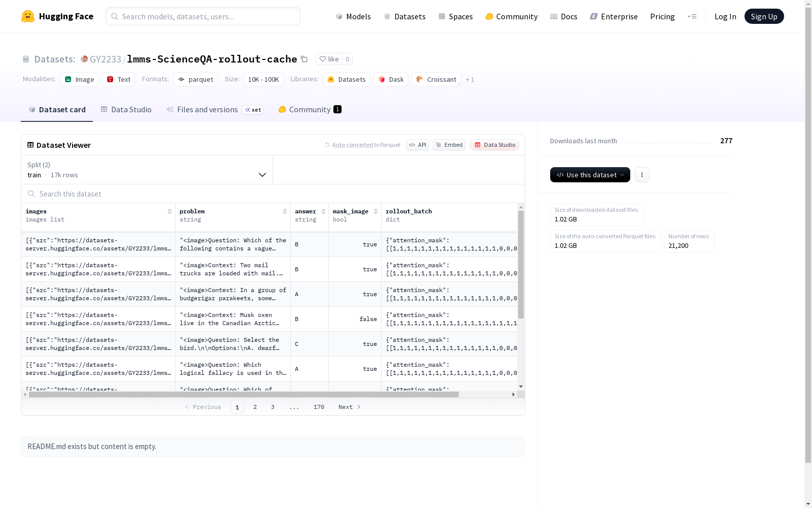Click the Next page button
812x508 pixels.
pyautogui.click(x=350, y=407)
